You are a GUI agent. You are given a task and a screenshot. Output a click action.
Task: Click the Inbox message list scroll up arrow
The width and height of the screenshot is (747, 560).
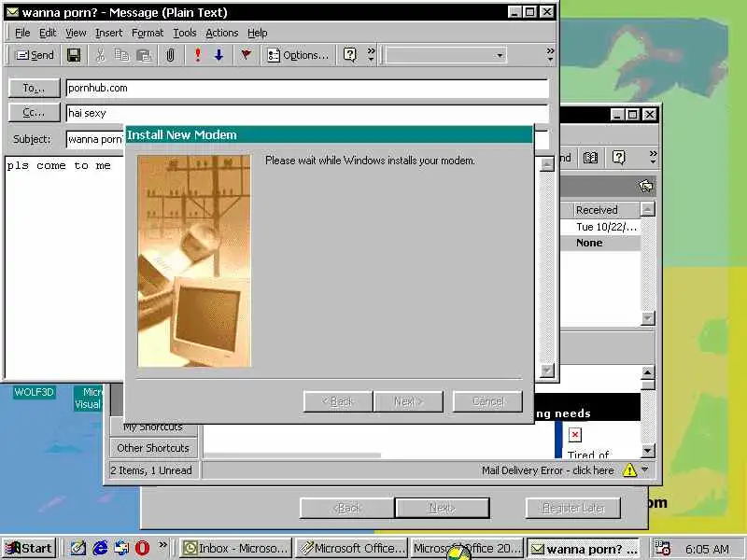(x=648, y=208)
